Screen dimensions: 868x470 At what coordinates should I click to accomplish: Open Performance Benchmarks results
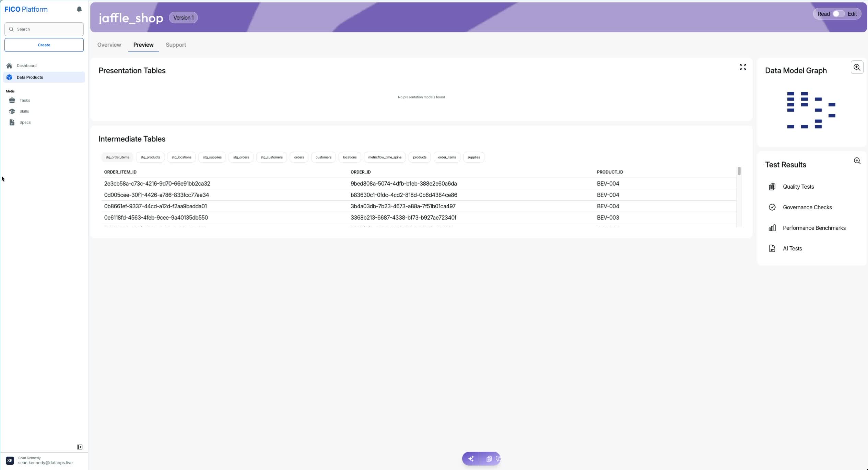pos(814,228)
